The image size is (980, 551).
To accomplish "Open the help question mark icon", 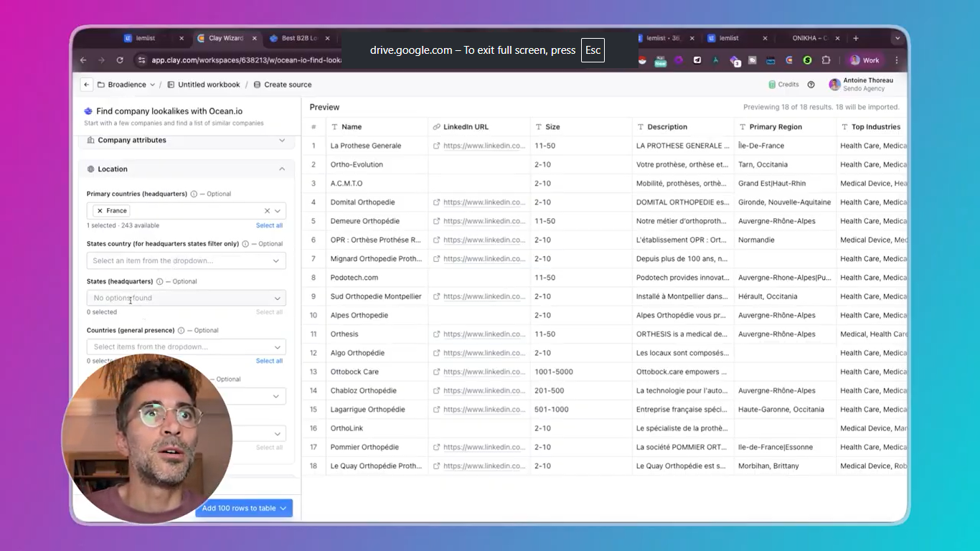I will 811,85.
